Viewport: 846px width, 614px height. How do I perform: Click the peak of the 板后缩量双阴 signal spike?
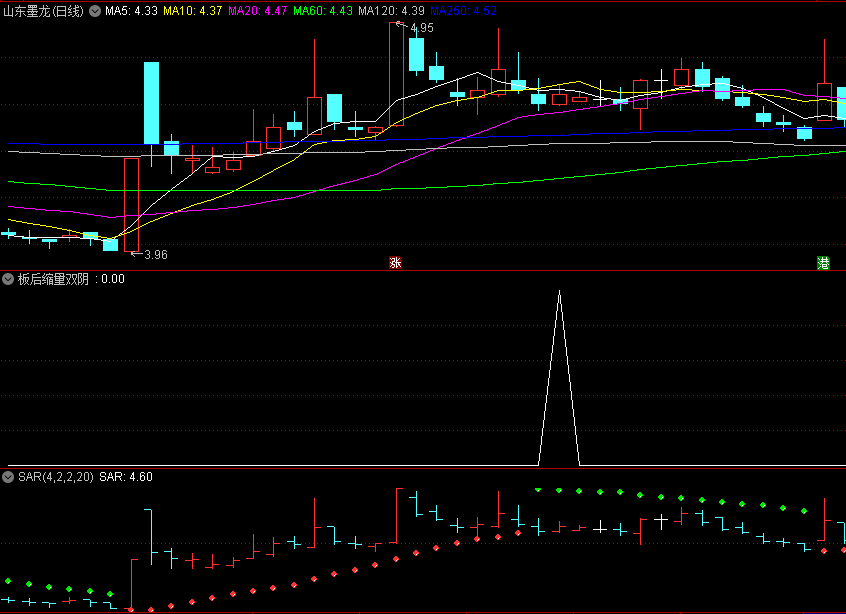(x=560, y=291)
